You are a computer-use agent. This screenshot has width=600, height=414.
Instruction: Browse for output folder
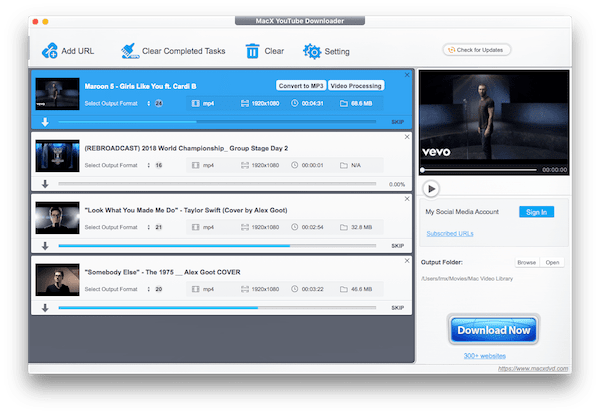pyautogui.click(x=526, y=262)
